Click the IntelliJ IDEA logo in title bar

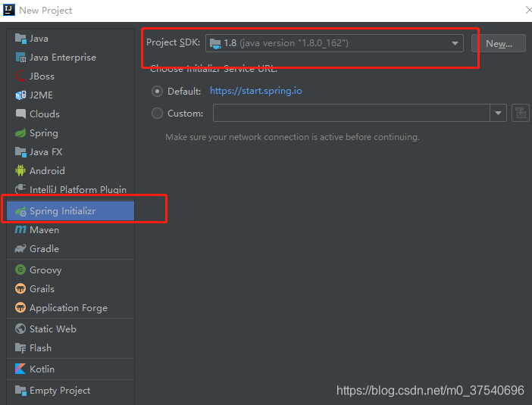click(9, 10)
